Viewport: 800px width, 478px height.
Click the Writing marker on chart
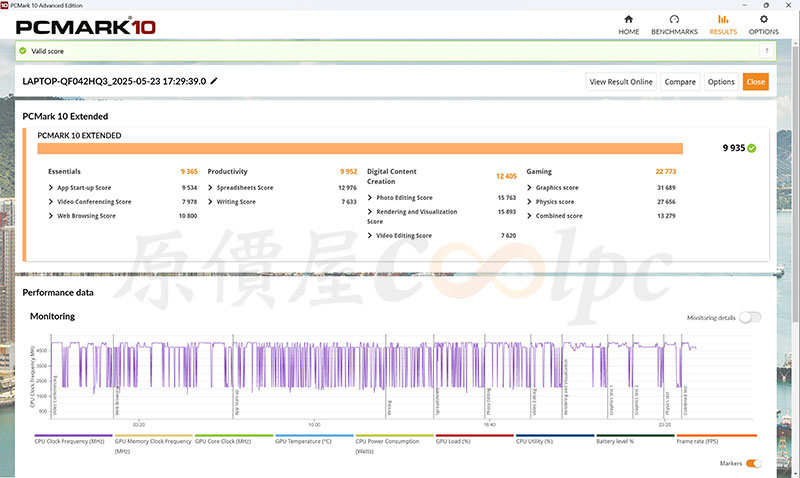pyautogui.click(x=389, y=408)
